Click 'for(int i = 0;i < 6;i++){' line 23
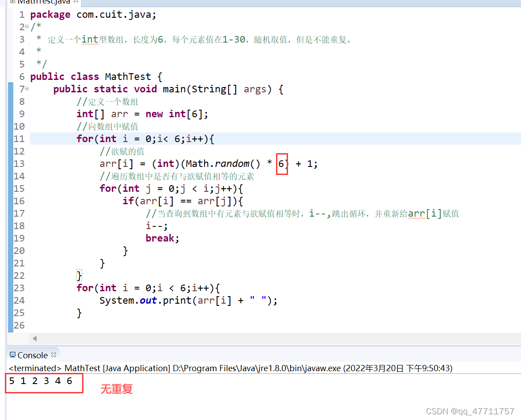Image resolution: width=521 pixels, height=420 pixels. coord(148,288)
